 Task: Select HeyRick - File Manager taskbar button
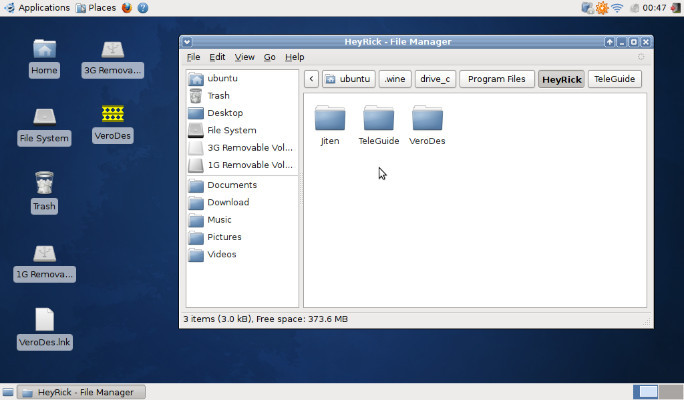click(x=82, y=392)
